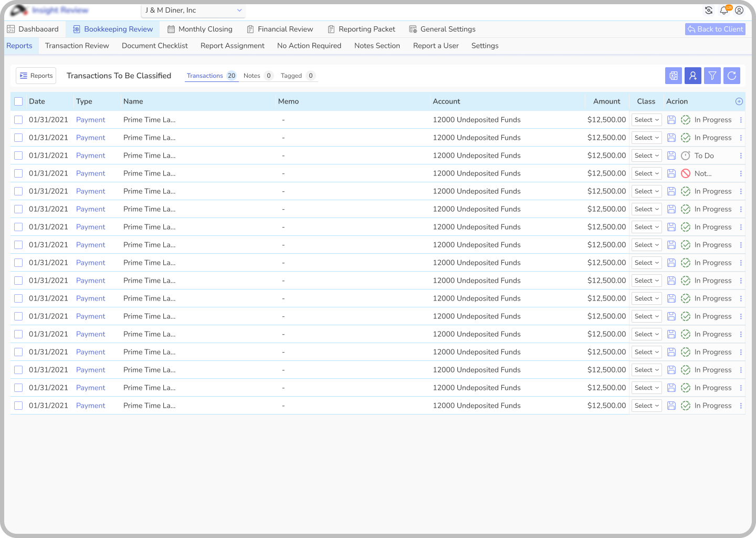The height and width of the screenshot is (538, 756).
Task: Toggle the select-all header checkbox
Action: coord(18,101)
